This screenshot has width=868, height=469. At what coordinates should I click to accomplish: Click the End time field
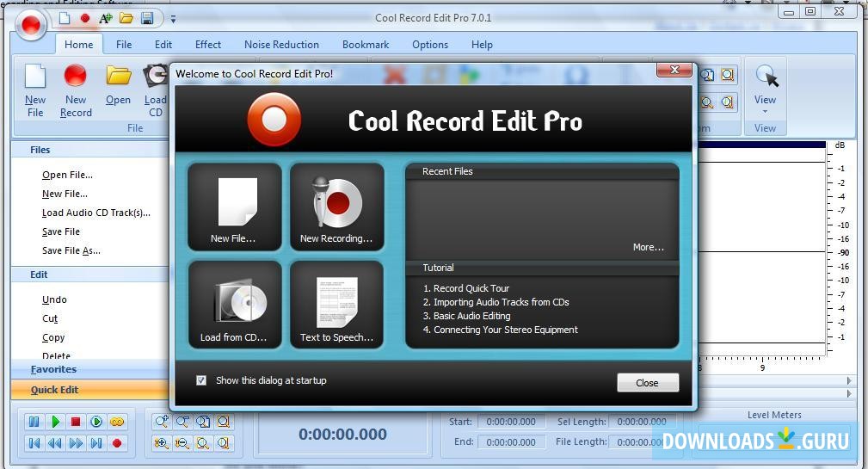tap(511, 441)
